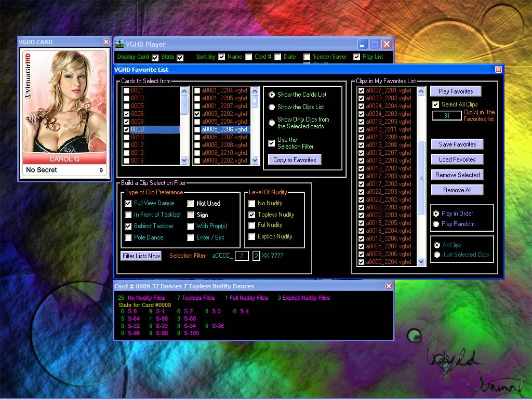The height and width of the screenshot is (399, 532).
Task: Select Show the Clips List option
Action: pos(272,107)
